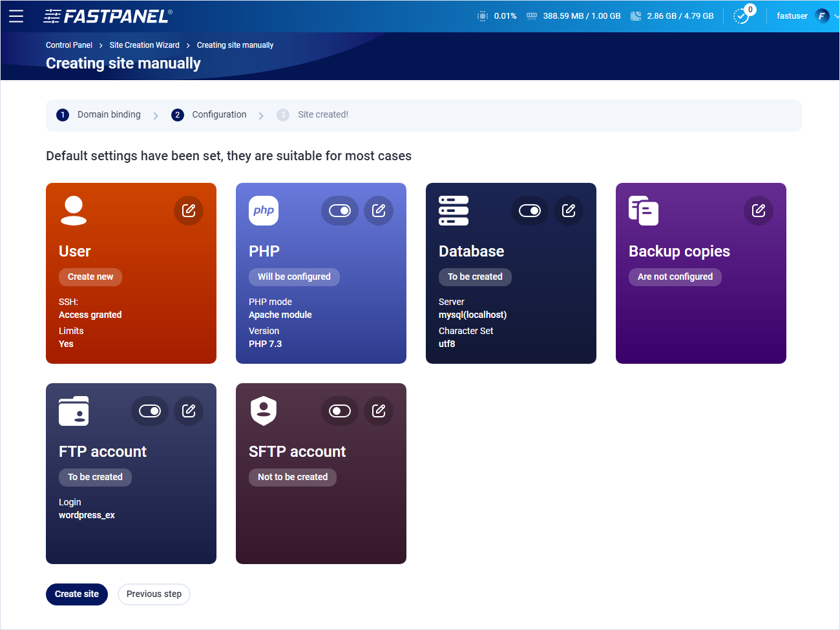
Task: Check the disk usage indicator icon
Action: (636, 16)
